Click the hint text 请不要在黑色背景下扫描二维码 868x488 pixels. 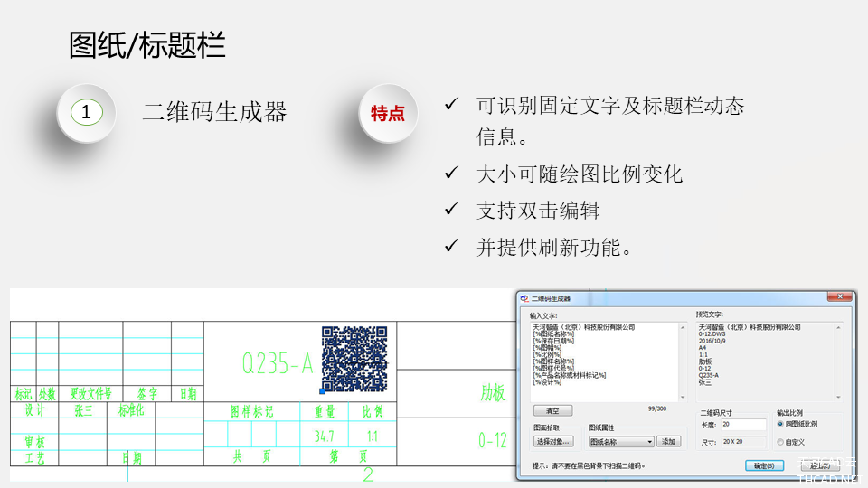pyautogui.click(x=599, y=466)
